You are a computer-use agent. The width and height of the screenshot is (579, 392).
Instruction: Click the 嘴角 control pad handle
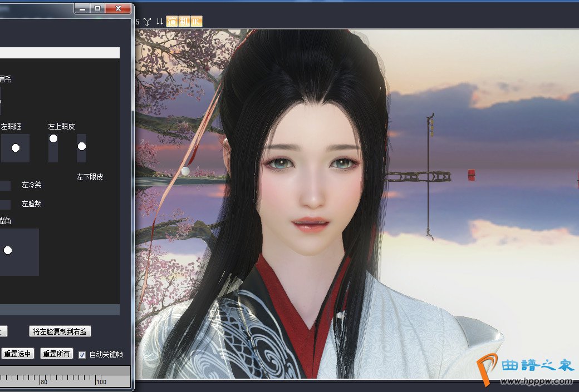[8, 251]
